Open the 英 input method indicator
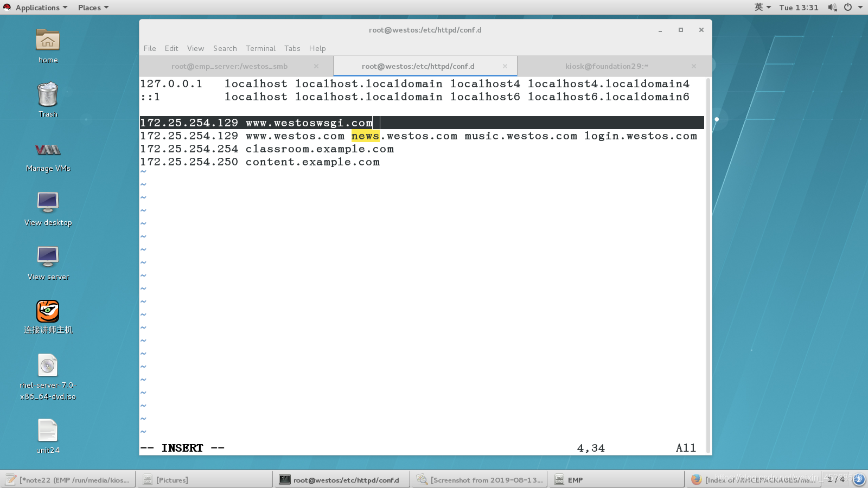The height and width of the screenshot is (488, 868). [762, 8]
